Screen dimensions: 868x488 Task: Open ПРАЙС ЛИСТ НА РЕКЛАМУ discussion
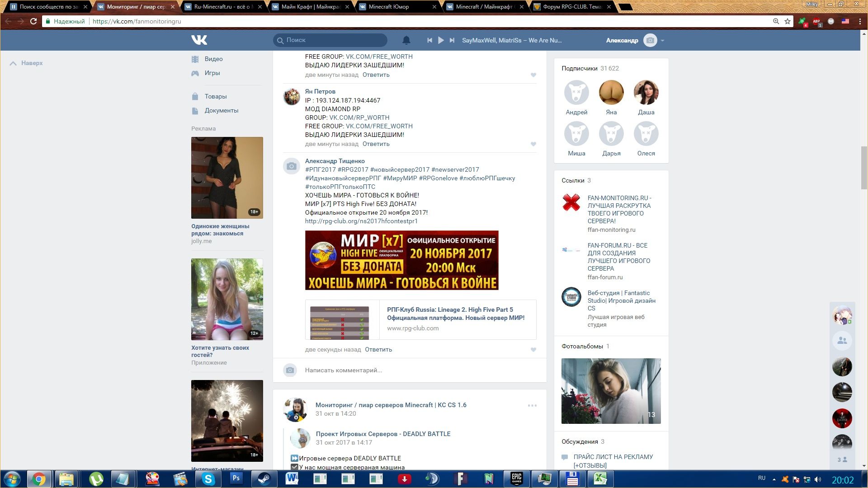613,461
